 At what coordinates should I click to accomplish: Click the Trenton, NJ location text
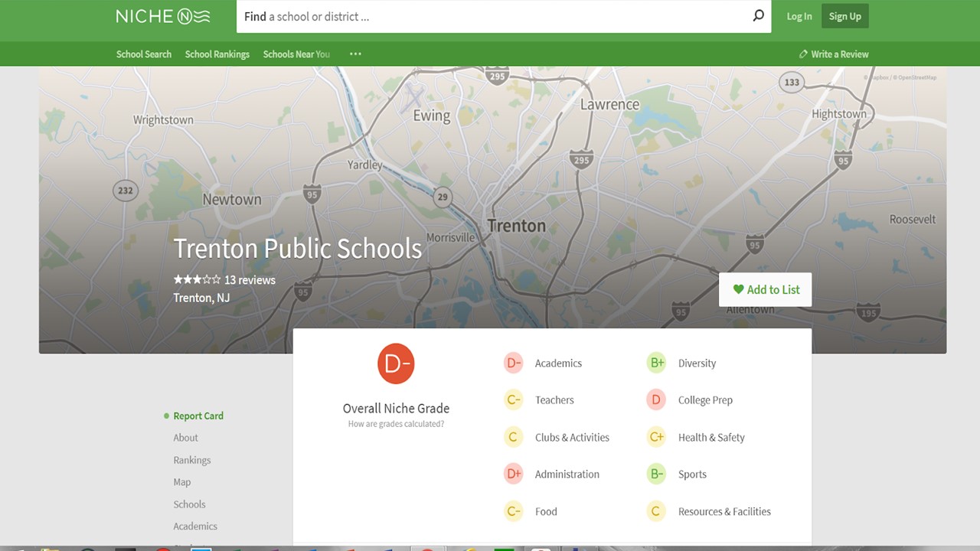[x=201, y=298]
